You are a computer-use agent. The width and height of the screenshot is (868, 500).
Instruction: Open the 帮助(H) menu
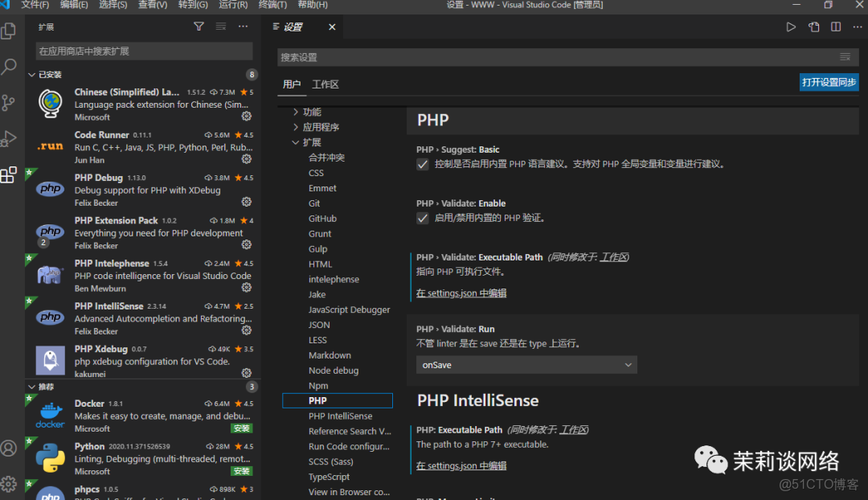tap(313, 5)
